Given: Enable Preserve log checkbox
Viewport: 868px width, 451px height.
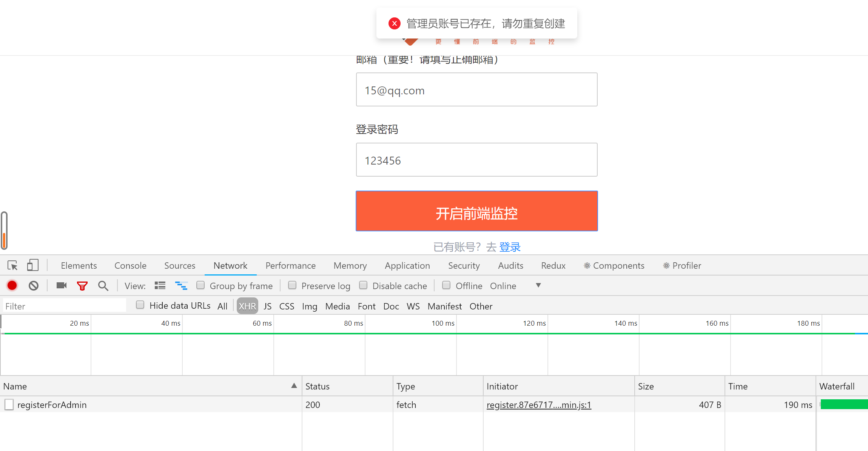Looking at the screenshot, I should [x=292, y=285].
